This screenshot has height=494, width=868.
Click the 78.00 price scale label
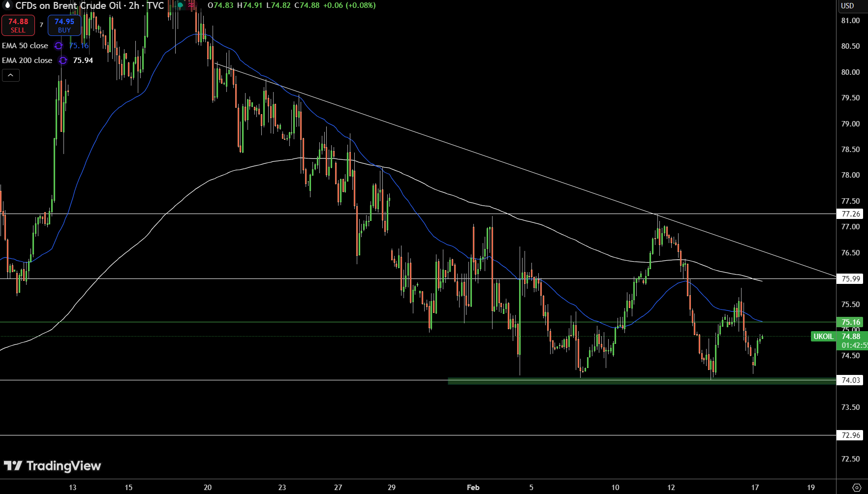point(850,175)
